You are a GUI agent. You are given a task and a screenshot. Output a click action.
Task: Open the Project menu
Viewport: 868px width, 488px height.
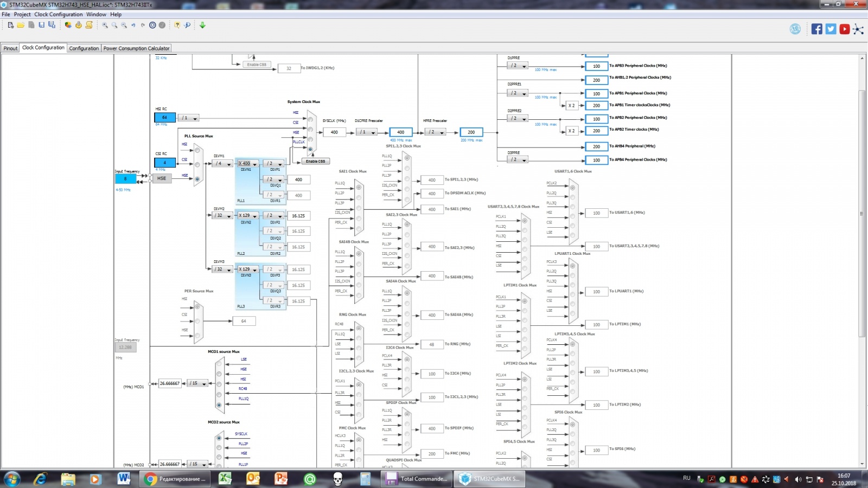point(22,15)
